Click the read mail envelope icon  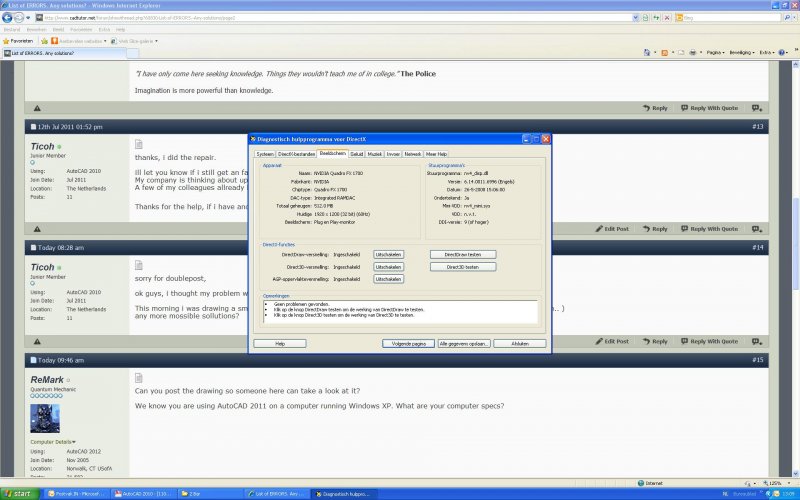[x=681, y=53]
